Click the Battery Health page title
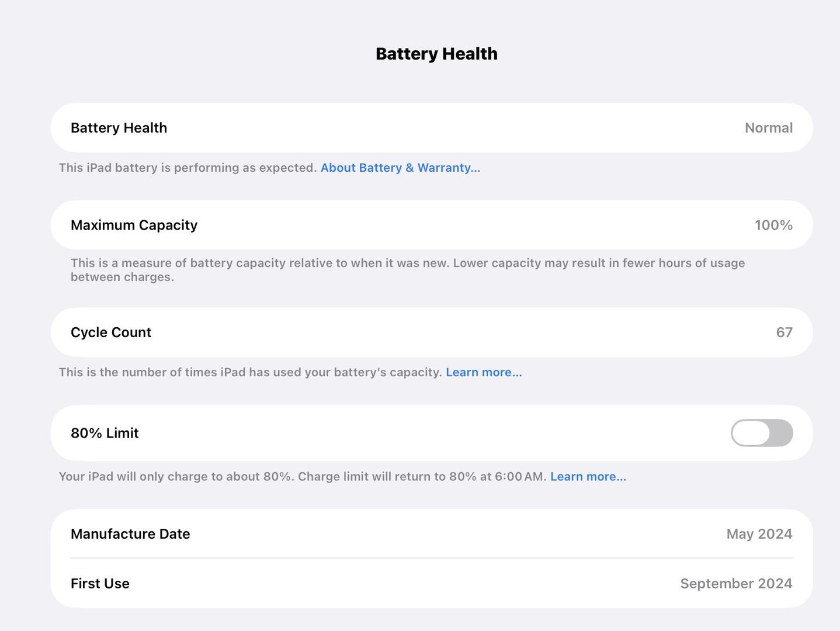 (436, 54)
